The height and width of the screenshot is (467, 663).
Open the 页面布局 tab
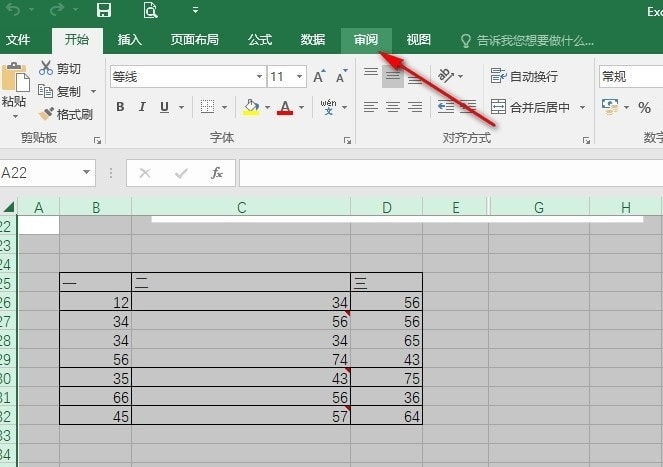tap(195, 40)
